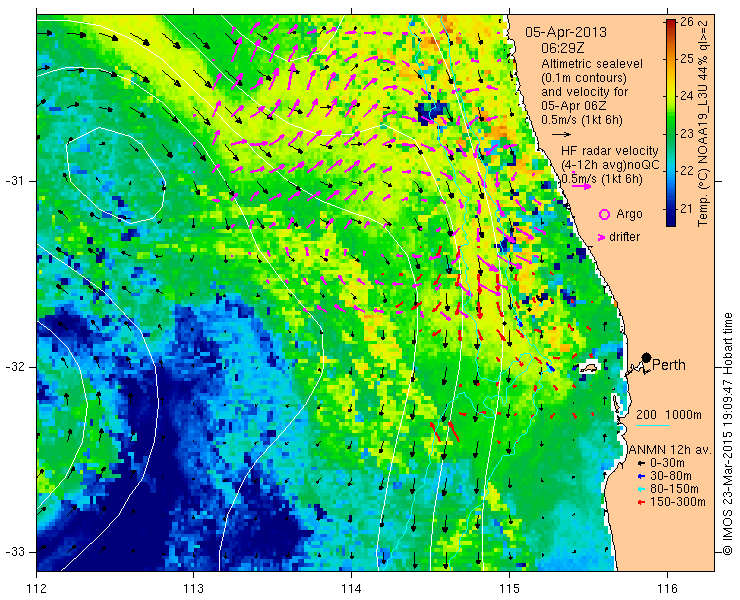Click the cyan 80-150m legend arrow
740x600 pixels.
641,489
